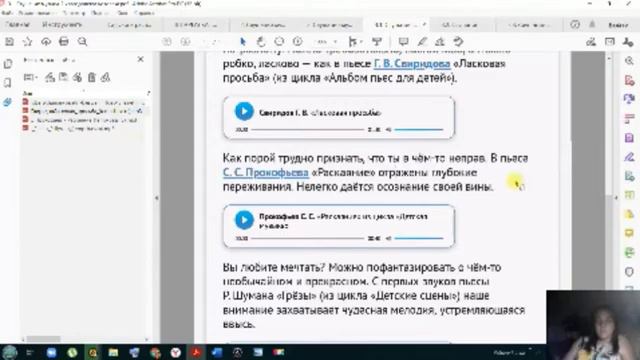Open the attachments panel options dropdown
640x360 pixels.
point(30,77)
